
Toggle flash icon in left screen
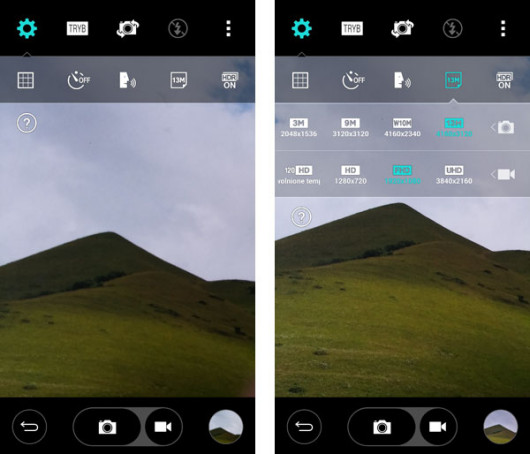point(178,28)
